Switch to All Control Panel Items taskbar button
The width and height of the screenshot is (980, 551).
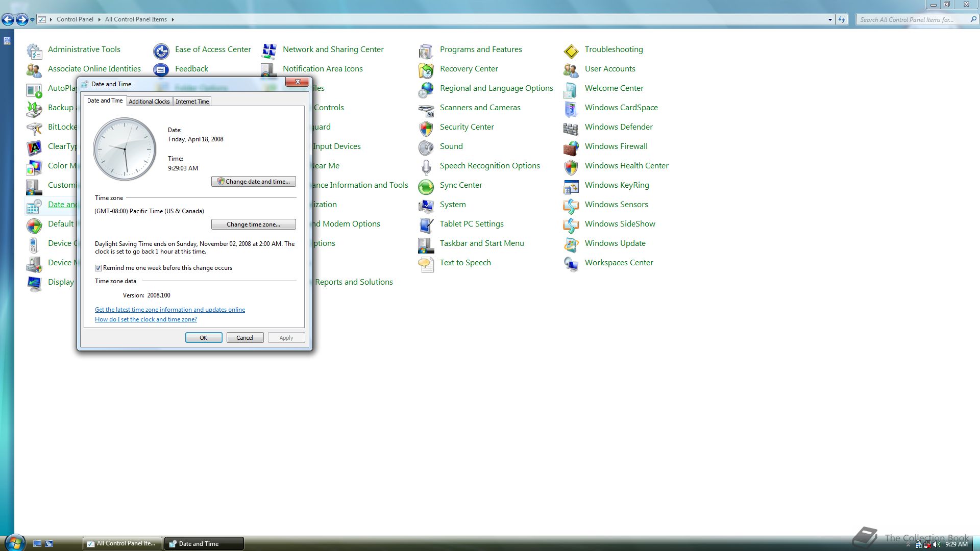122,544
